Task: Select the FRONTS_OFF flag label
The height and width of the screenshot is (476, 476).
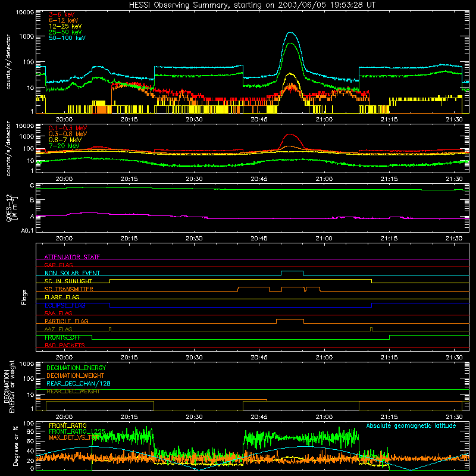Action: pyautogui.click(x=62, y=337)
